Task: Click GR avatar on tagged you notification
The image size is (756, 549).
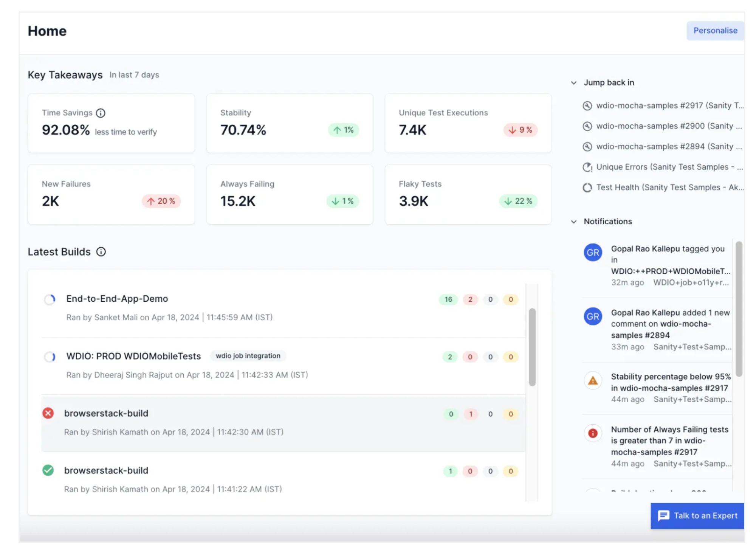Action: click(x=593, y=253)
